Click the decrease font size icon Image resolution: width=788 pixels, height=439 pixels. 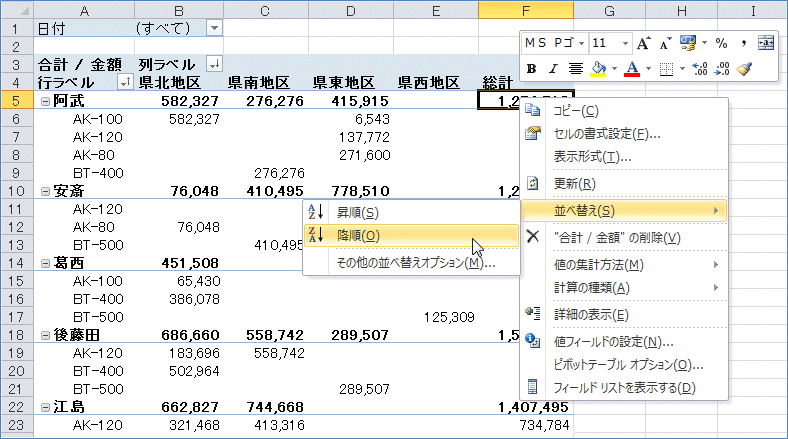[664, 44]
